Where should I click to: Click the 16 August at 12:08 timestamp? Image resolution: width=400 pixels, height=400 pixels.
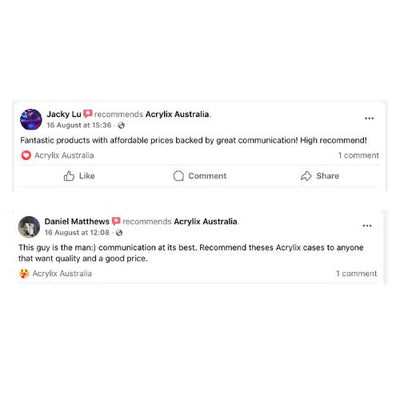tap(77, 233)
